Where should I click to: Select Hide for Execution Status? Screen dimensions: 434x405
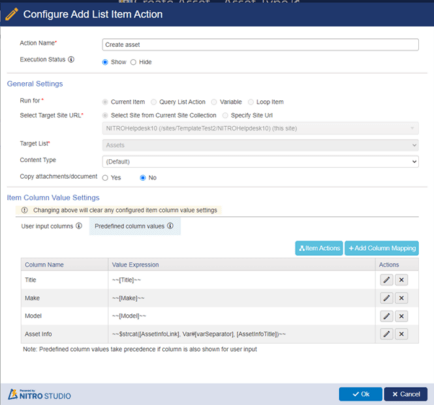[133, 62]
